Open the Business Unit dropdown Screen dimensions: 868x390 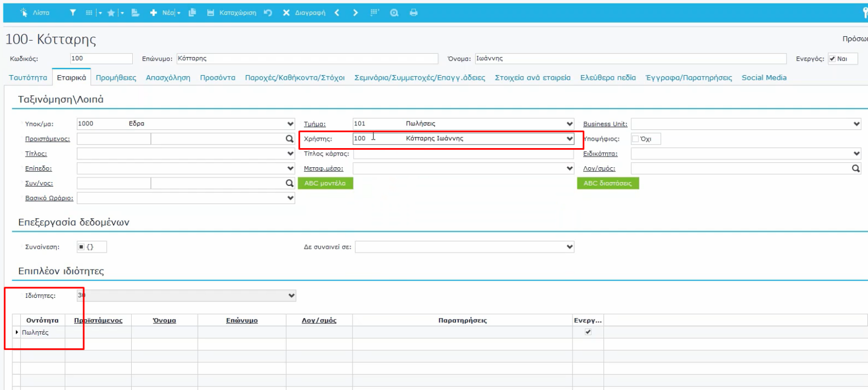point(857,124)
